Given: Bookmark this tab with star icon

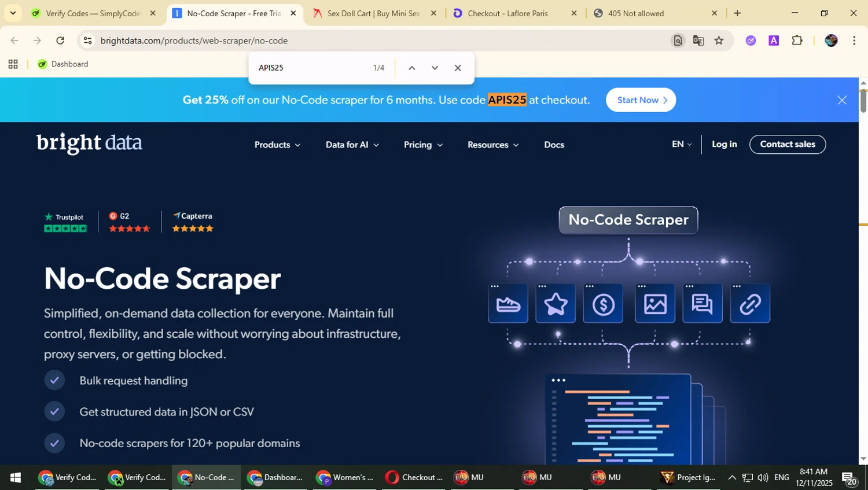Looking at the screenshot, I should pos(719,40).
